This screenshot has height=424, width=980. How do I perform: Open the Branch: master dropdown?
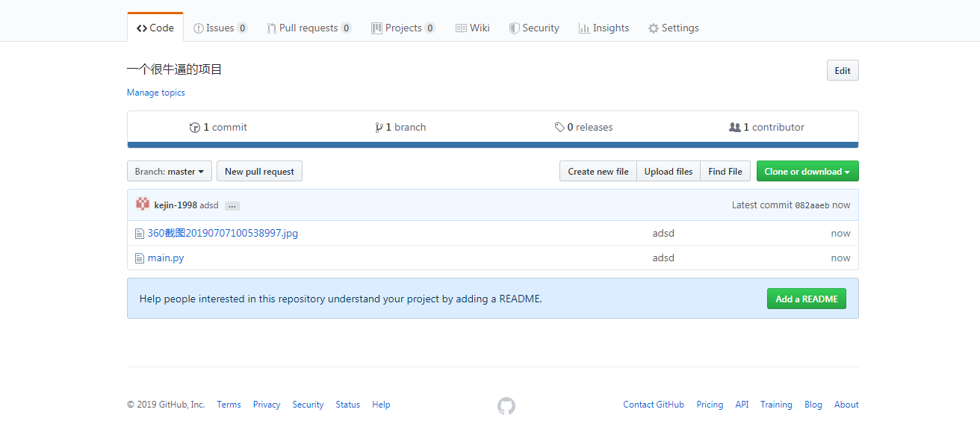tap(170, 171)
